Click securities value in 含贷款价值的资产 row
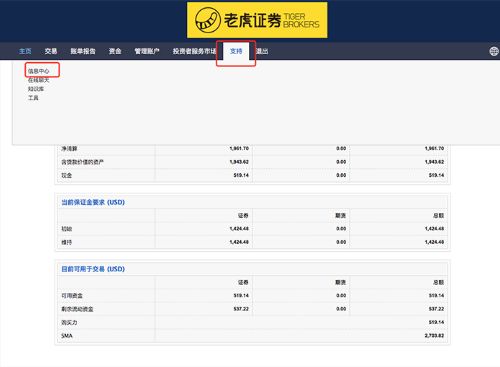 coord(239,162)
